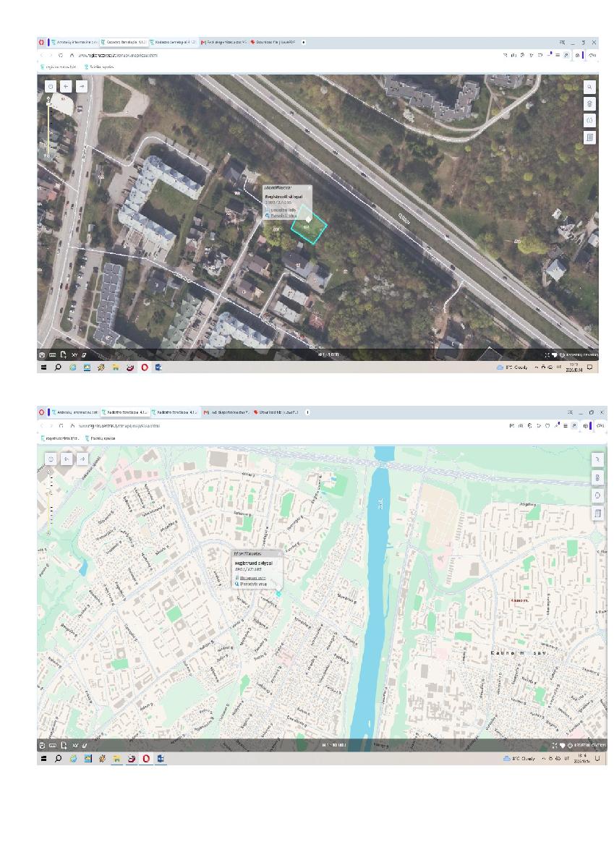Click the search magnifier button on the street map
614x868 pixels.
[x=597, y=459]
